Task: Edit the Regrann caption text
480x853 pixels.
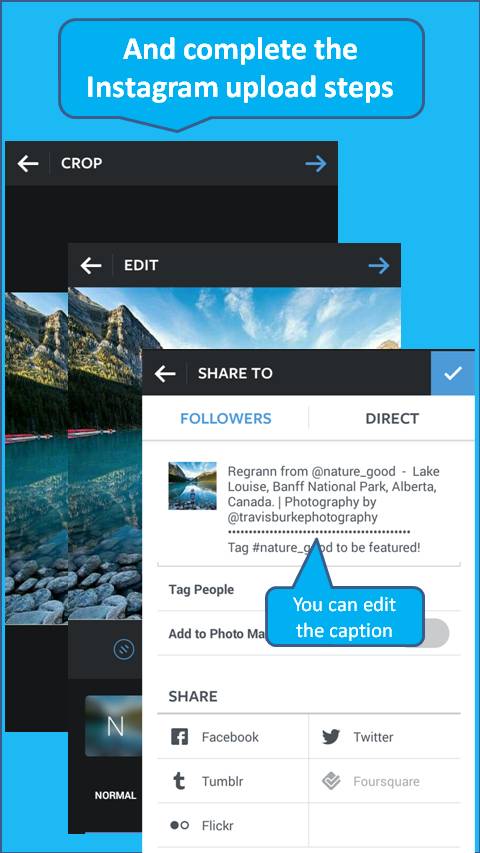Action: click(334, 509)
